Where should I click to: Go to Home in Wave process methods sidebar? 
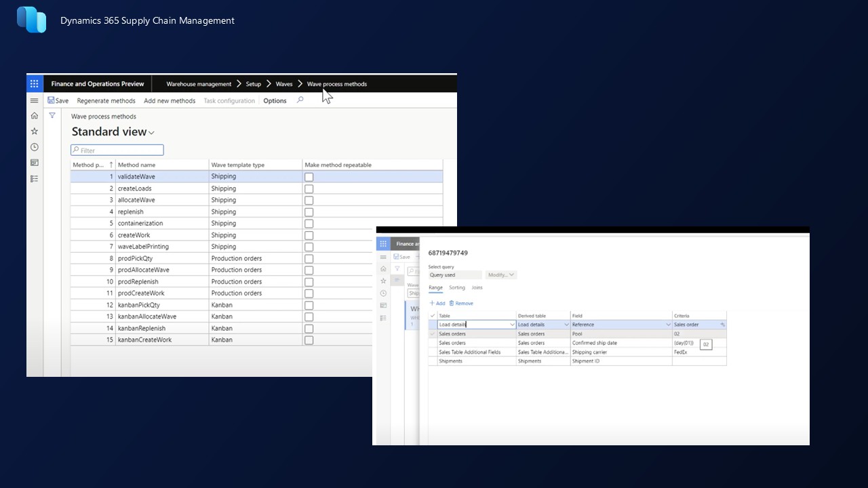(x=35, y=116)
